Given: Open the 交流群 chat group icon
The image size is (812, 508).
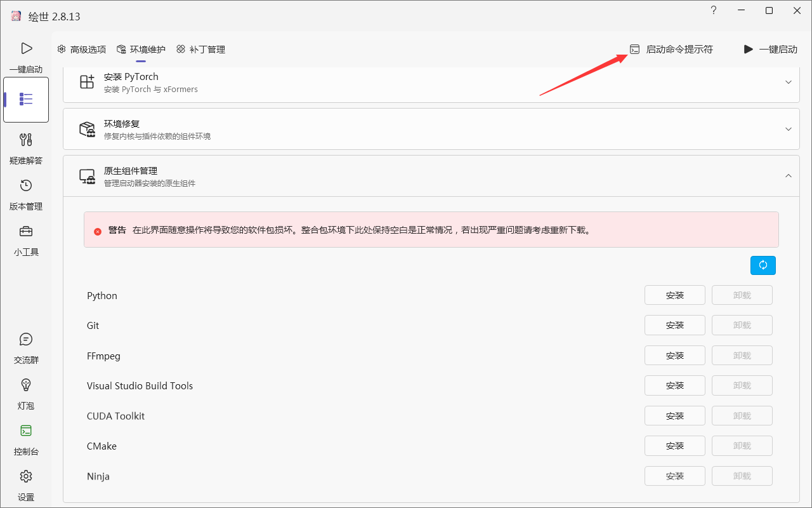Looking at the screenshot, I should click(26, 340).
